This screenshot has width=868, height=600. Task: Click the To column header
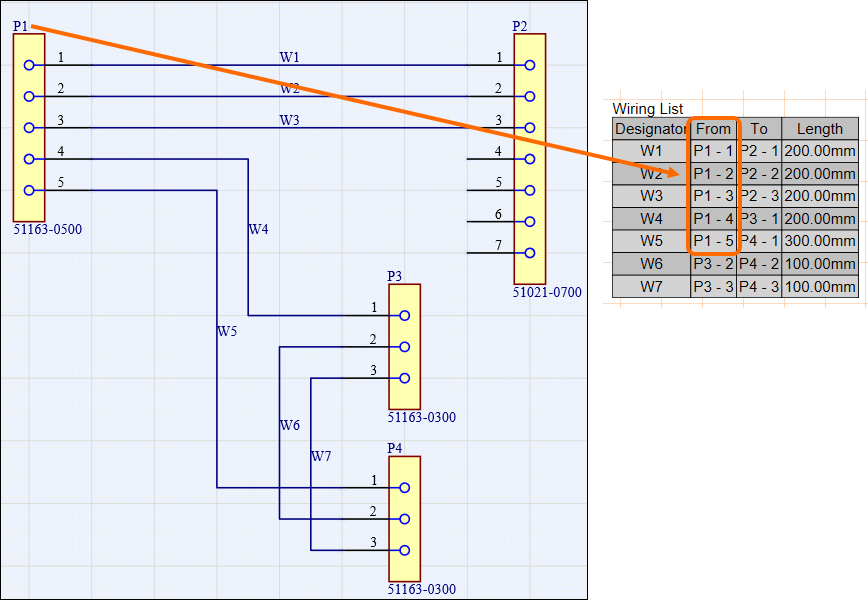[x=759, y=128]
